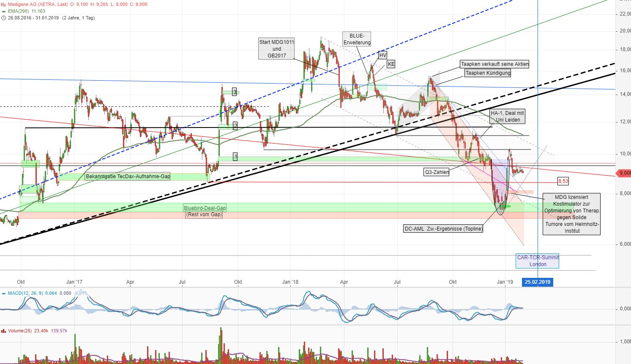Click the clock icon beside the date range
The width and height of the screenshot is (631, 364).
(x=3, y=18)
